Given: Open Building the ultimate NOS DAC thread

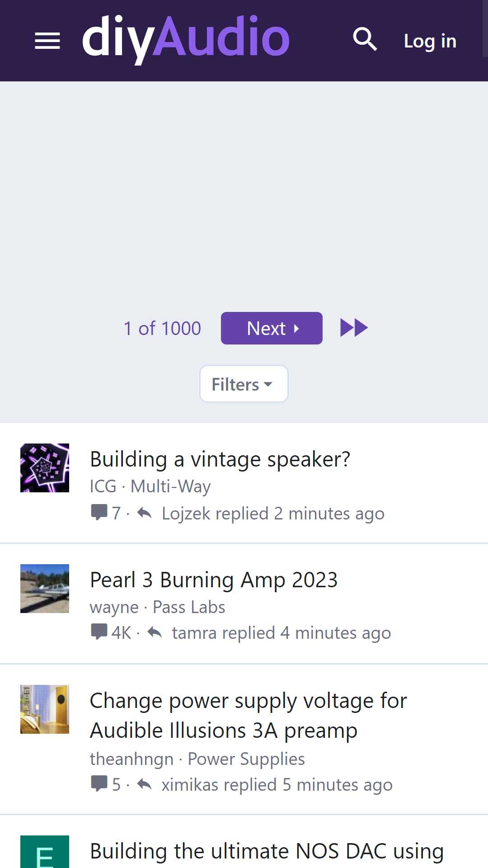Looking at the screenshot, I should coord(267,851).
